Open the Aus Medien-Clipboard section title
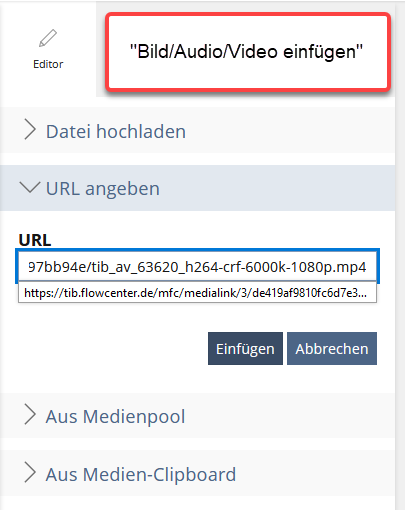The image size is (405, 510). (x=141, y=474)
